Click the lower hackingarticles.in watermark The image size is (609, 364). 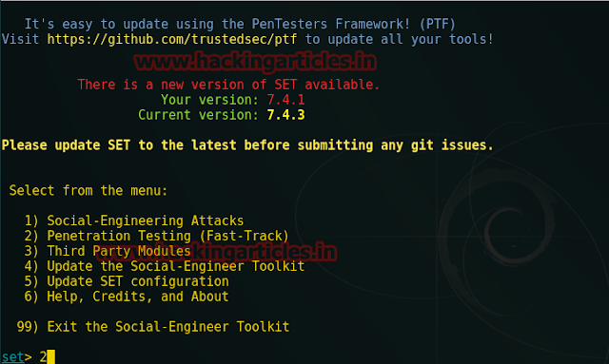pyautogui.click(x=216, y=252)
